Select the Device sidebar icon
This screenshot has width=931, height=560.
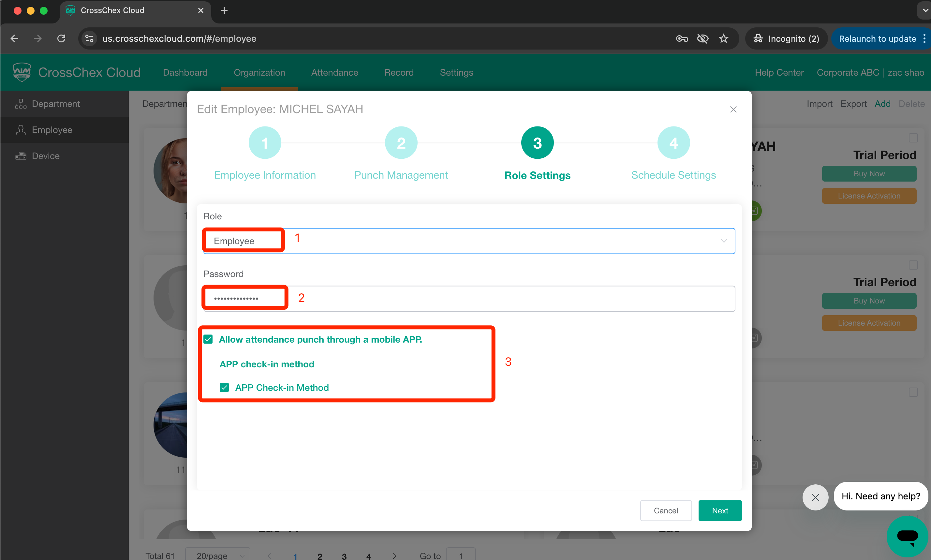[x=21, y=156]
